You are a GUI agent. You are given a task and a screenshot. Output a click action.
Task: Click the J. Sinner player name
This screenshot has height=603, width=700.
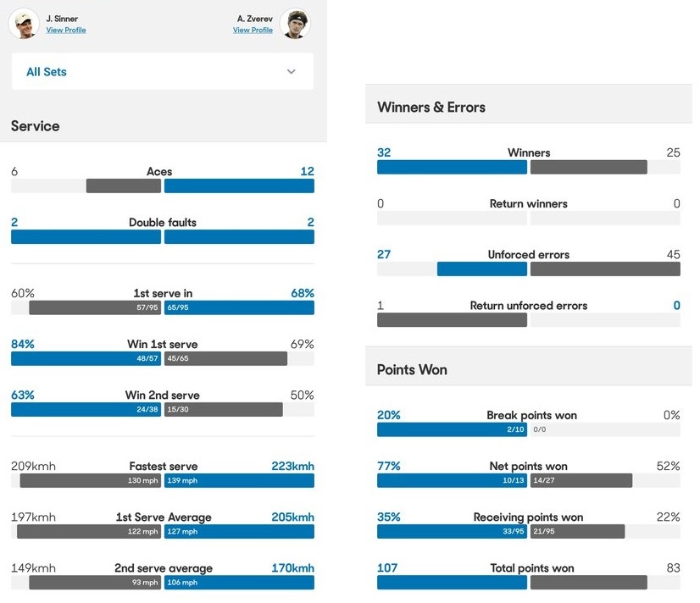point(62,19)
